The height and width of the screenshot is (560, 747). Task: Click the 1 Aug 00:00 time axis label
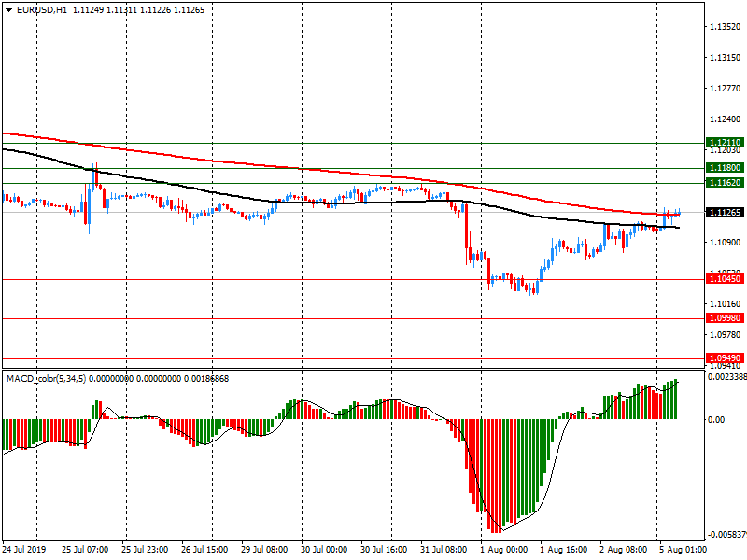tap(504, 550)
